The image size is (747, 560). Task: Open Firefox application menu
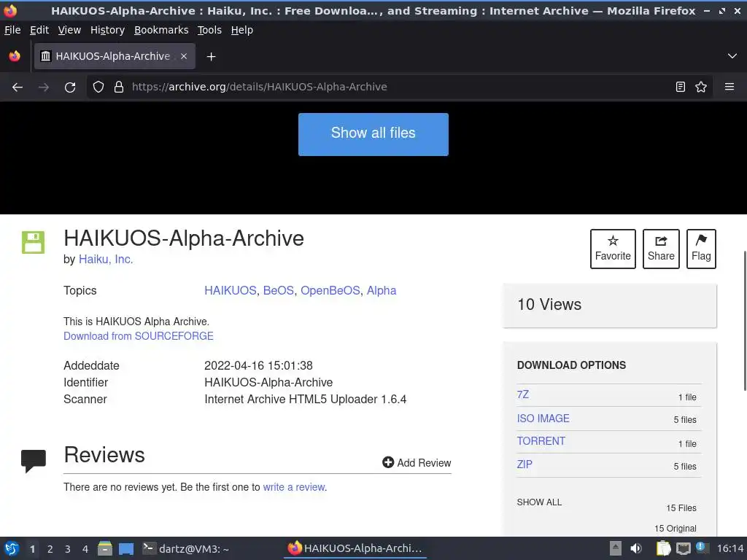729,87
